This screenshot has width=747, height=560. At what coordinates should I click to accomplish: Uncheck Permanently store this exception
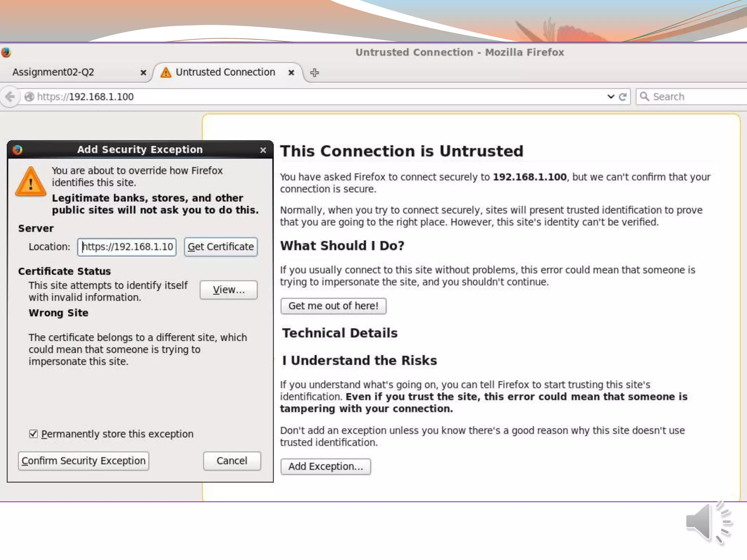(x=34, y=434)
